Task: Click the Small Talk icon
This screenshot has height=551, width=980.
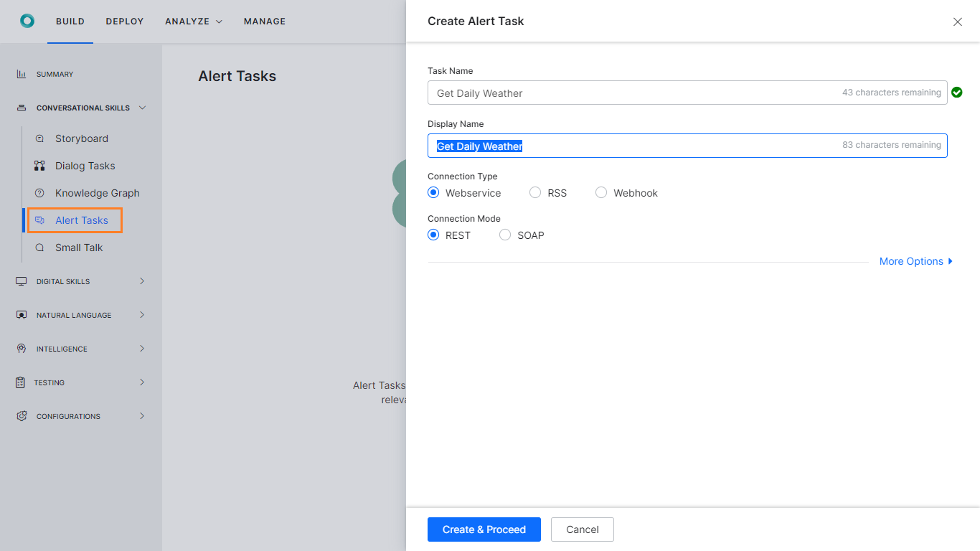Action: click(40, 248)
